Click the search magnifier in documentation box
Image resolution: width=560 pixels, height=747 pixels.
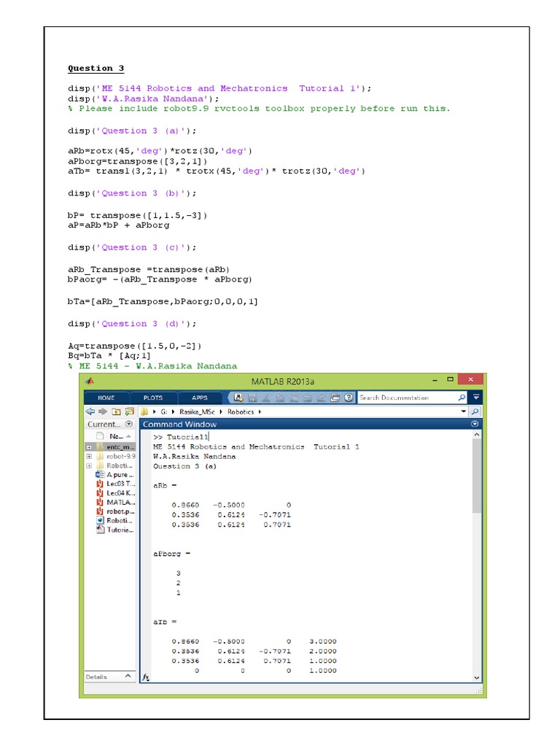462,398
